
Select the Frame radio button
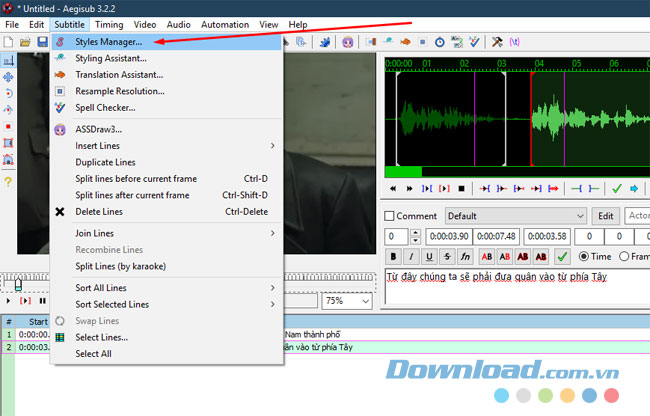626,256
